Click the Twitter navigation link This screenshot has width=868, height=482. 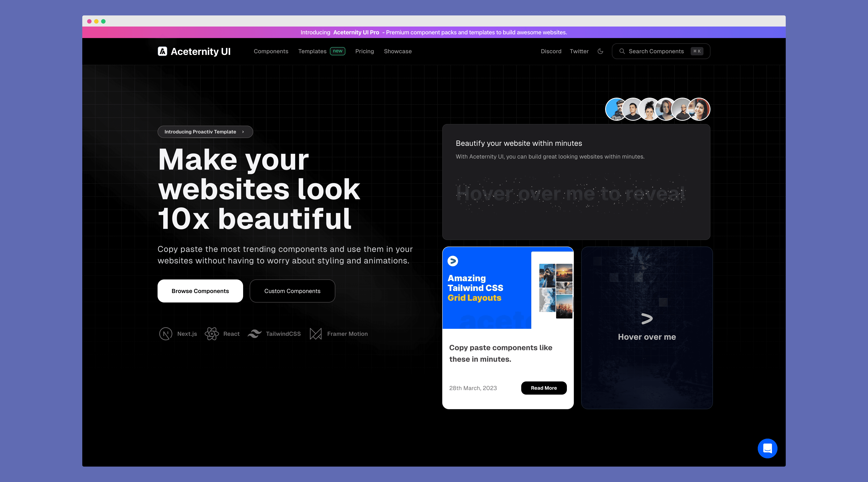click(579, 51)
